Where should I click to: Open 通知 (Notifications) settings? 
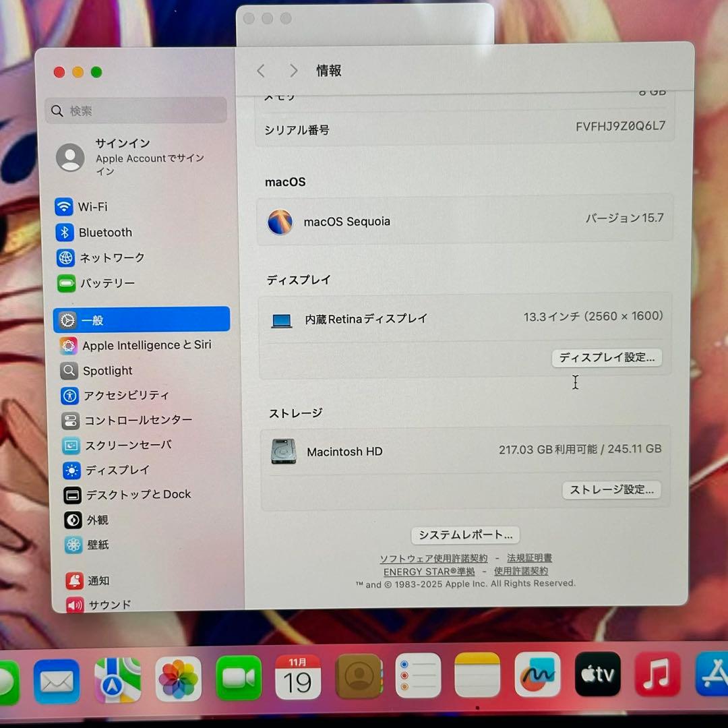tap(98, 581)
